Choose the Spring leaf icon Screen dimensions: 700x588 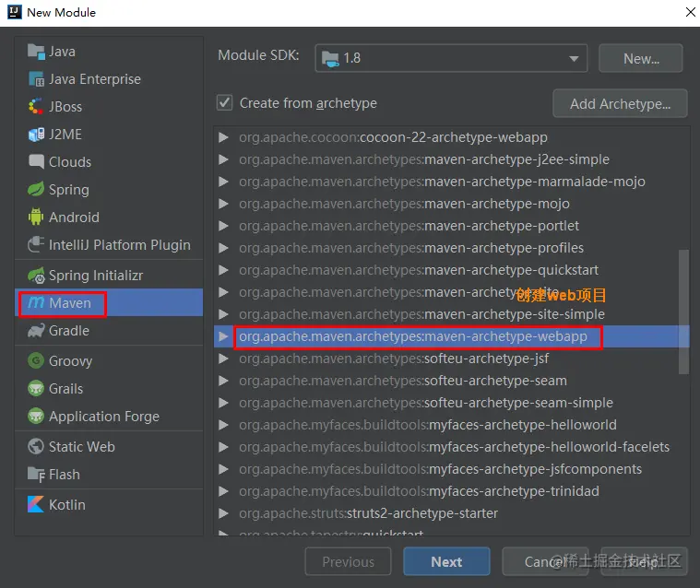36,190
